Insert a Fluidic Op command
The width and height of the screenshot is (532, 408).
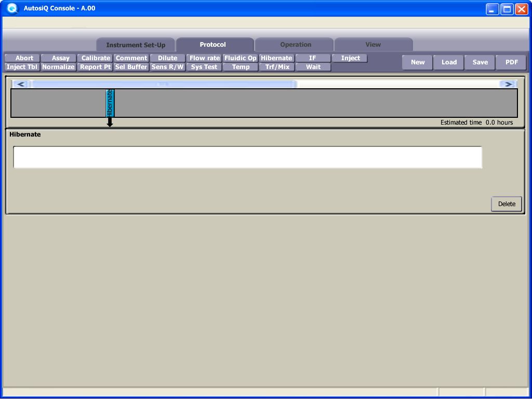coord(240,58)
